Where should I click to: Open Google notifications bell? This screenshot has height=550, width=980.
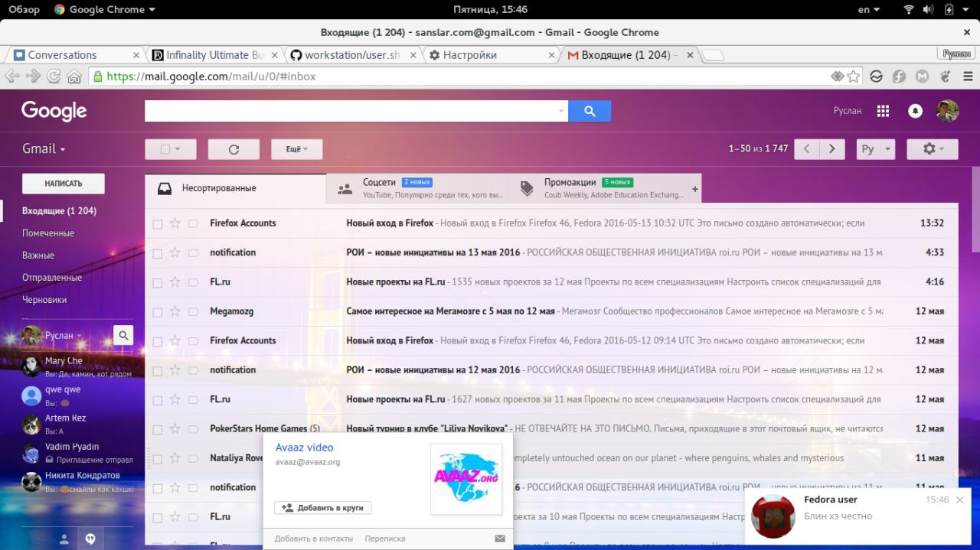point(915,111)
